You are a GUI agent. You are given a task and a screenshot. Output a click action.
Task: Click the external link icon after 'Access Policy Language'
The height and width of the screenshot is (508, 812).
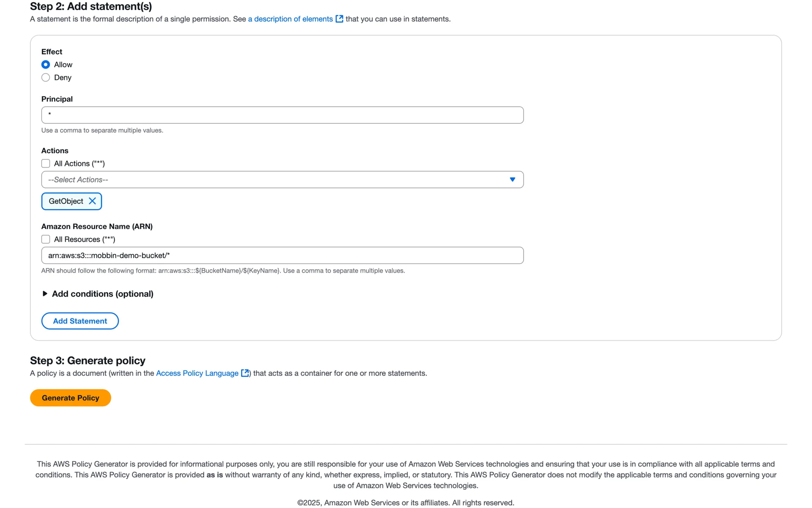tap(245, 373)
